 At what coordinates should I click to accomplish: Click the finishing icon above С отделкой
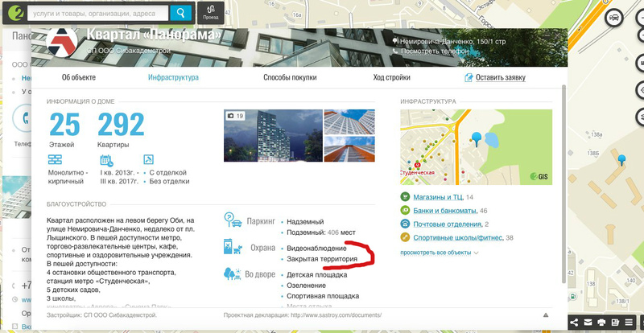148,159
